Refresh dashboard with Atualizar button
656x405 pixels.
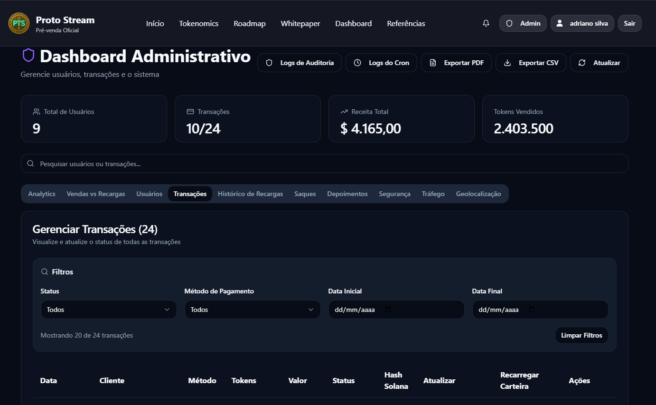point(599,63)
